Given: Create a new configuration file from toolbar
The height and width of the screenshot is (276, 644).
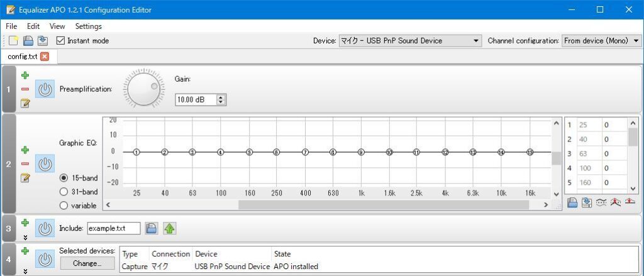Looking at the screenshot, I should point(13,41).
